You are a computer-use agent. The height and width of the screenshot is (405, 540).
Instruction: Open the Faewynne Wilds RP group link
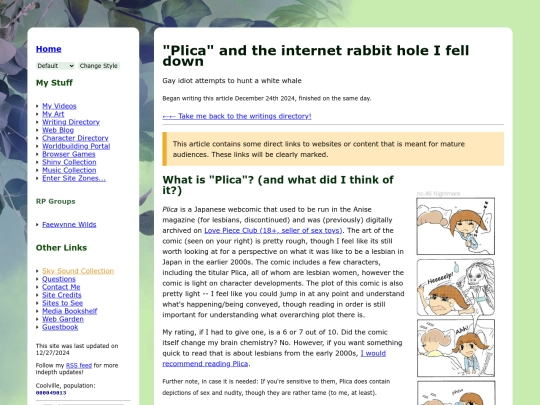[x=69, y=225]
